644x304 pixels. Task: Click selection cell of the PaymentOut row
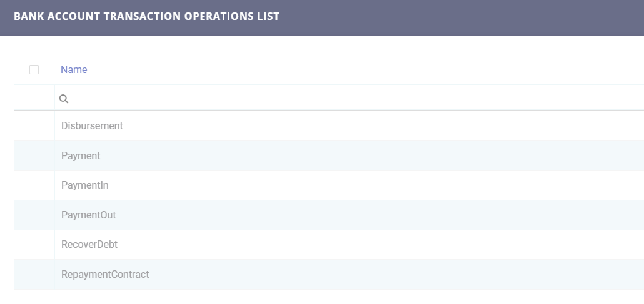click(x=34, y=215)
